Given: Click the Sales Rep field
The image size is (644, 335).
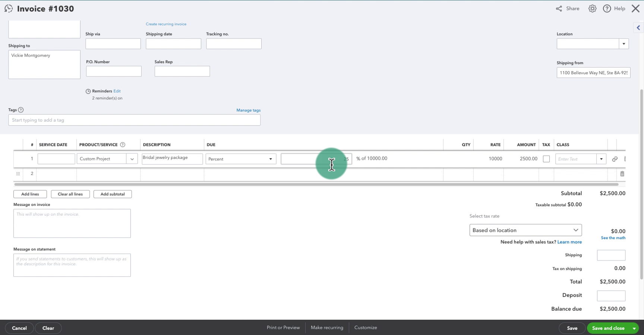Looking at the screenshot, I should (182, 71).
